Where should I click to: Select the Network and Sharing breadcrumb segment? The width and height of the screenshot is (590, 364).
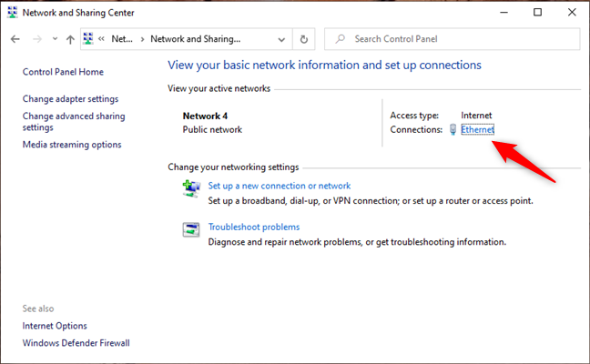tap(195, 39)
